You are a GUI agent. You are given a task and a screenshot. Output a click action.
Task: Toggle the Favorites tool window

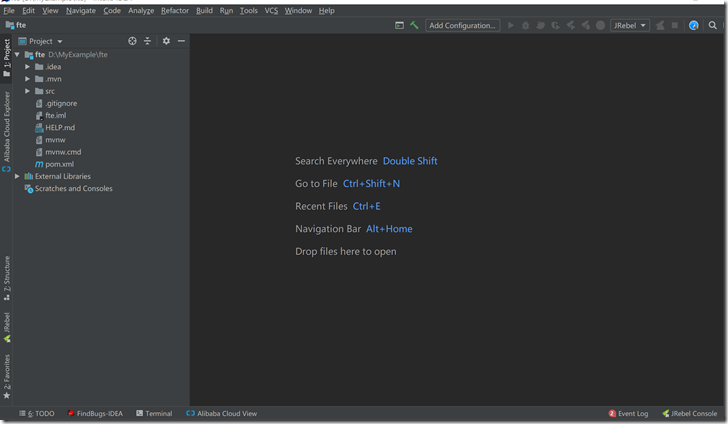[x=6, y=376]
